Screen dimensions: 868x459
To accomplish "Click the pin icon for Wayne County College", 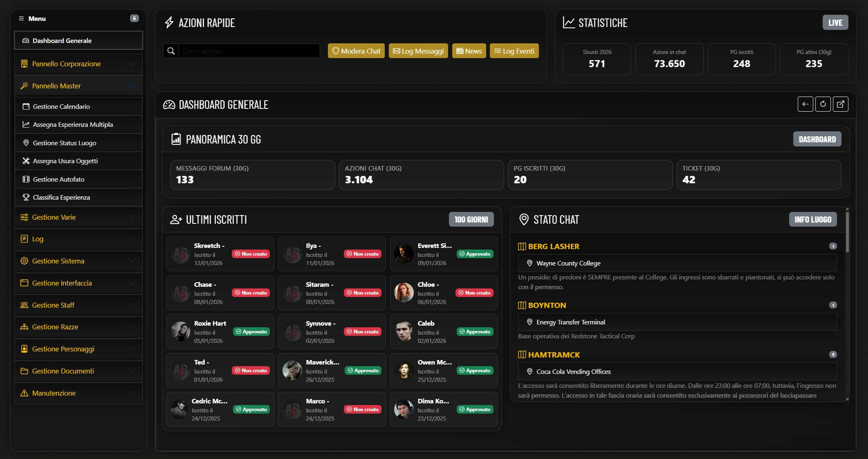I will (529, 263).
